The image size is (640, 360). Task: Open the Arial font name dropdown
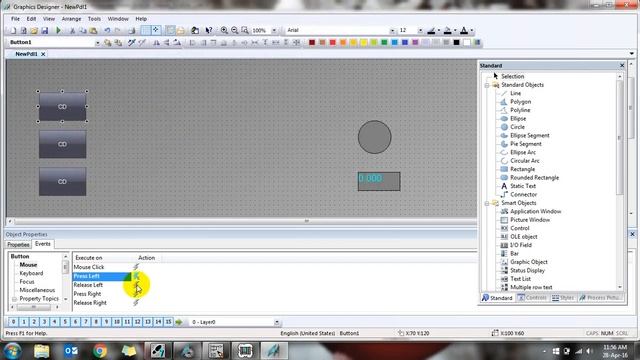392,31
